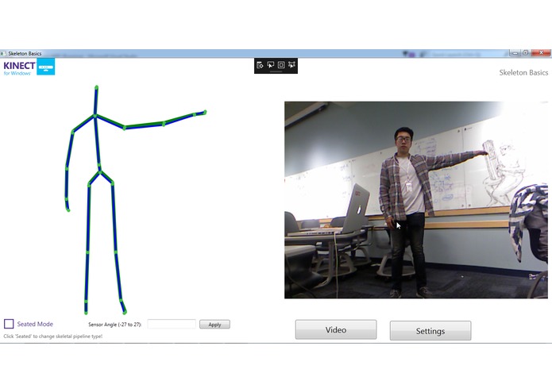Open the Video button
Image resolution: width=552 pixels, height=392 pixels.
click(x=336, y=330)
